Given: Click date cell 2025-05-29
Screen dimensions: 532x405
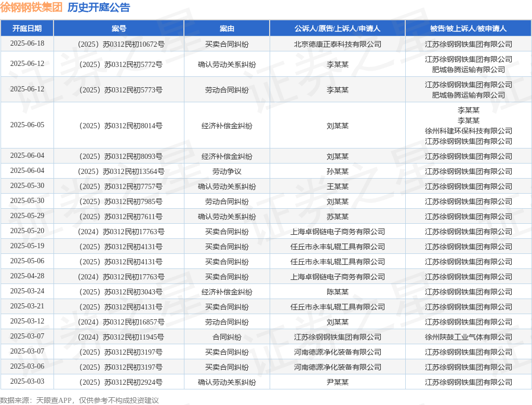Looking at the screenshot, I should [27, 215].
